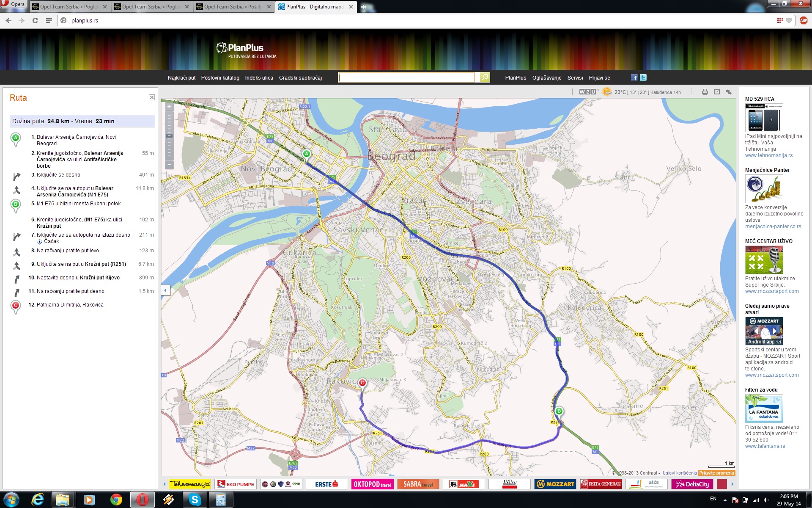Image resolution: width=812 pixels, height=508 pixels.
Task: Open Skype from taskbar
Action: (195, 500)
